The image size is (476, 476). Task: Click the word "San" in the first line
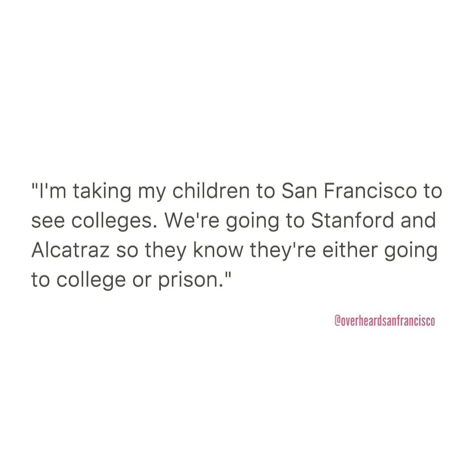click(297, 192)
